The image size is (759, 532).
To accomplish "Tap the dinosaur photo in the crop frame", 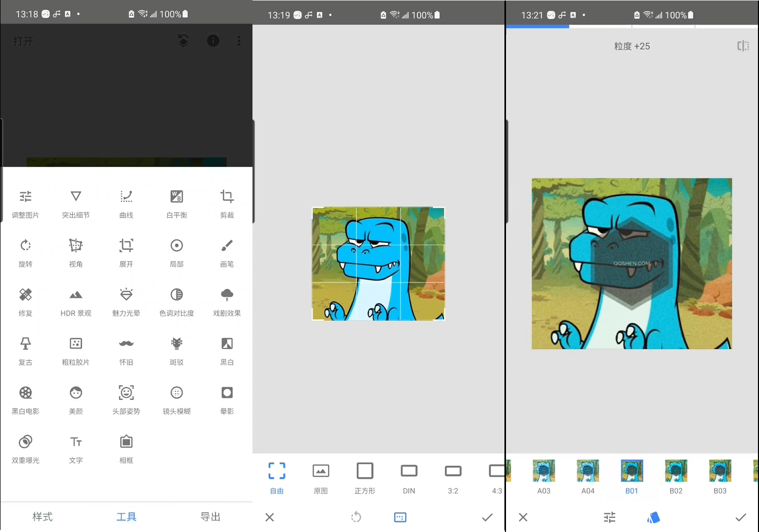I will click(378, 263).
